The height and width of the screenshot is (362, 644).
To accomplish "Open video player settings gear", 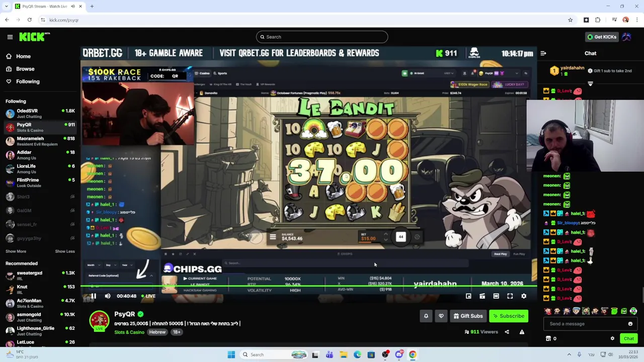I will coord(524,296).
